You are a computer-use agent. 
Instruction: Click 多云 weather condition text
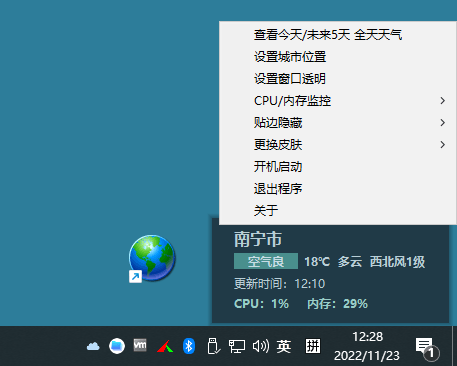(350, 262)
